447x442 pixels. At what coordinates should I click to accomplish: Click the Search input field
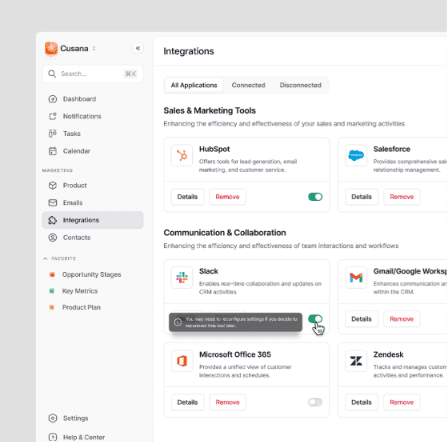(93, 74)
